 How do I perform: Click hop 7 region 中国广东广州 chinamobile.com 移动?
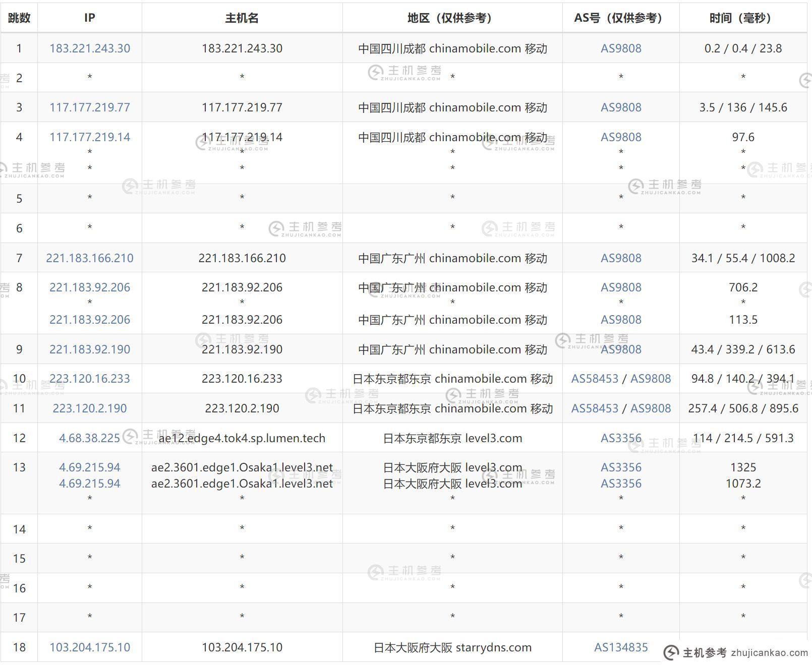pyautogui.click(x=452, y=258)
